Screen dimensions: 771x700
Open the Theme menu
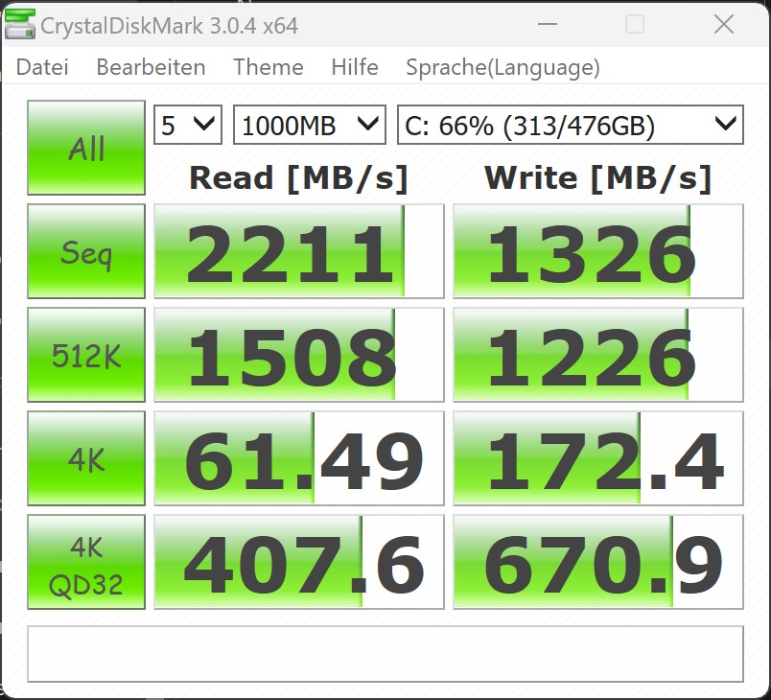coord(268,67)
